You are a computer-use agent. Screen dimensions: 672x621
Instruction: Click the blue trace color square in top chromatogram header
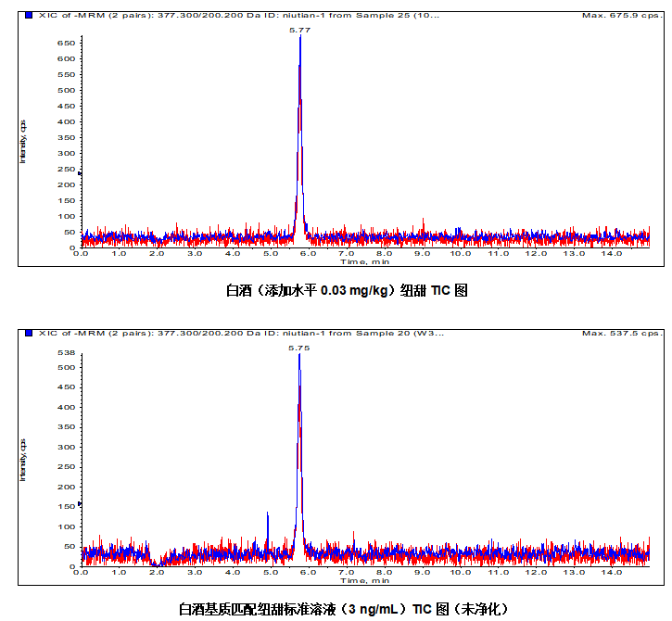click(x=30, y=16)
